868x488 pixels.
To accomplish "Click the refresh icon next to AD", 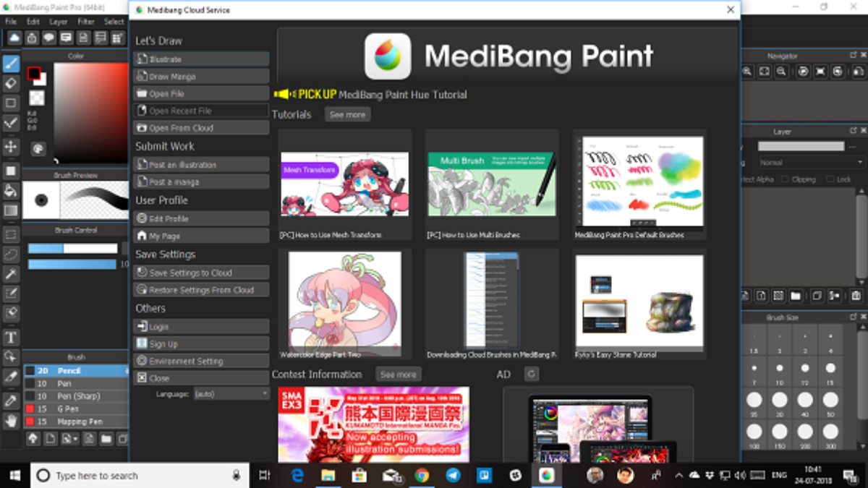I will 531,374.
